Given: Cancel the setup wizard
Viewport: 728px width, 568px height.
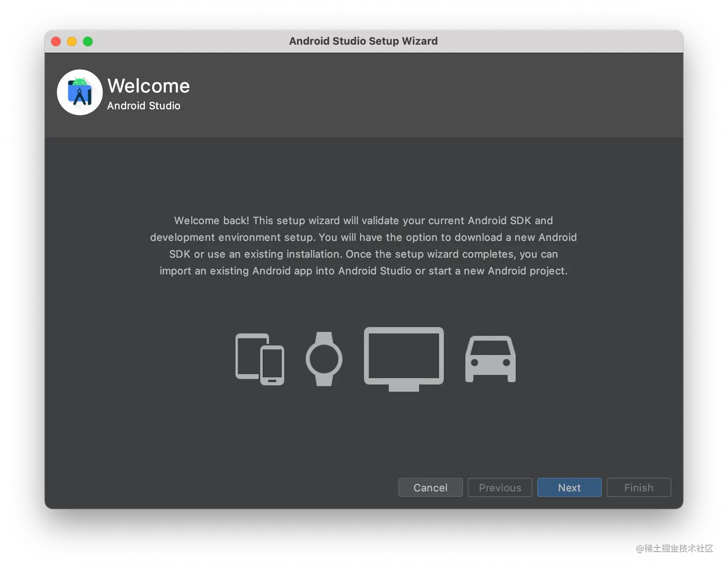Looking at the screenshot, I should click(430, 488).
